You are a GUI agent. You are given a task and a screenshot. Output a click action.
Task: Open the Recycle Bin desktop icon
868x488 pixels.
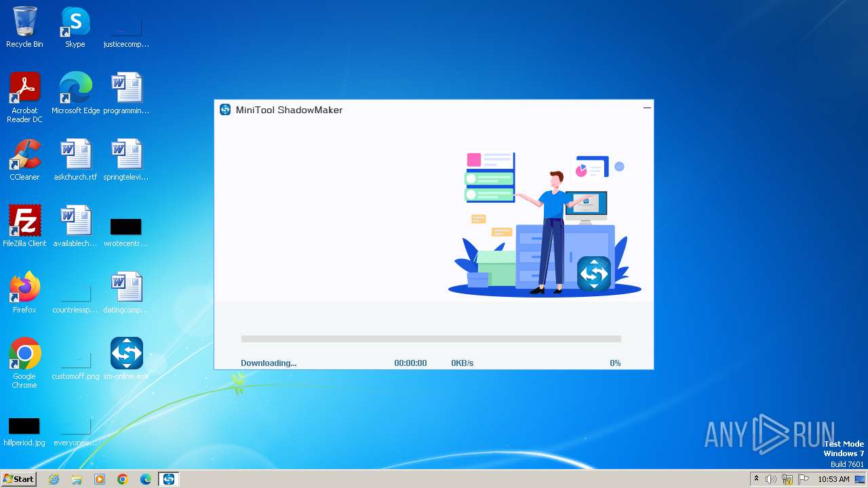point(24,27)
